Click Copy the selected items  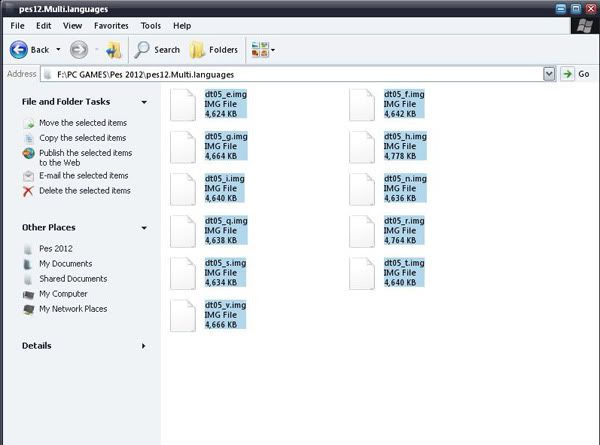[x=83, y=138]
